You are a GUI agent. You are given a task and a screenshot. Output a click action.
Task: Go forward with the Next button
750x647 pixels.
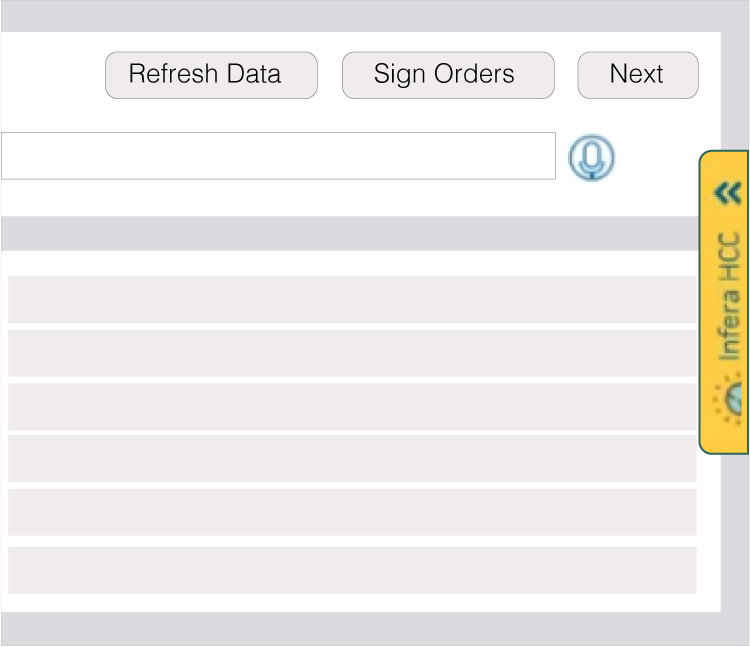[x=637, y=75]
